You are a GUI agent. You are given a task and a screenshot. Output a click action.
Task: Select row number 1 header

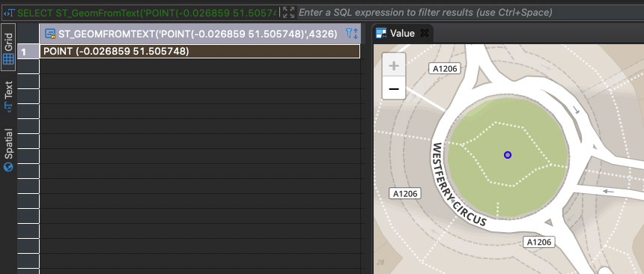pos(28,52)
